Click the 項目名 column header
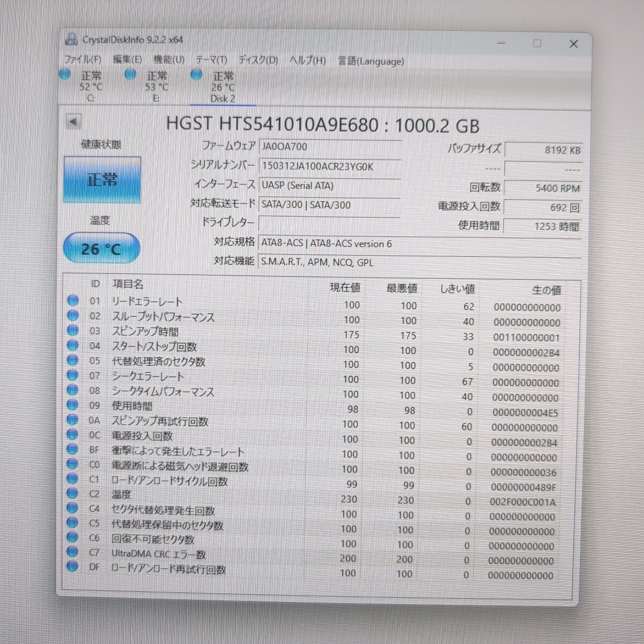 click(128, 284)
